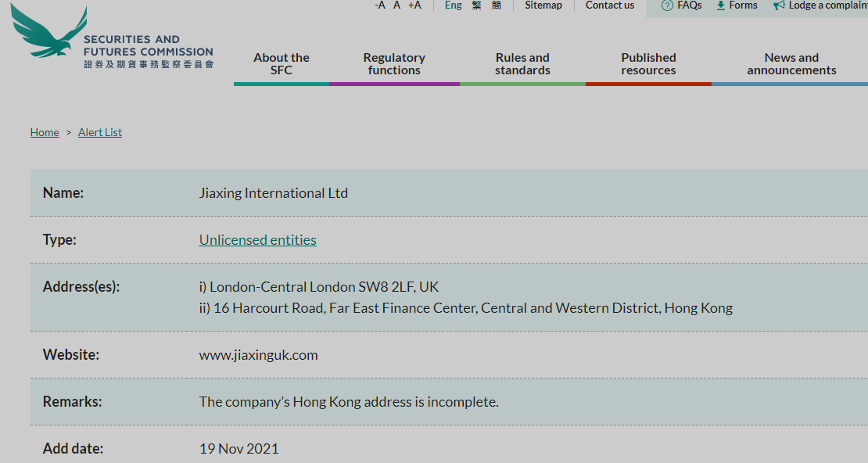Click the Remarks: field label
The height and width of the screenshot is (463, 868).
[x=73, y=401]
